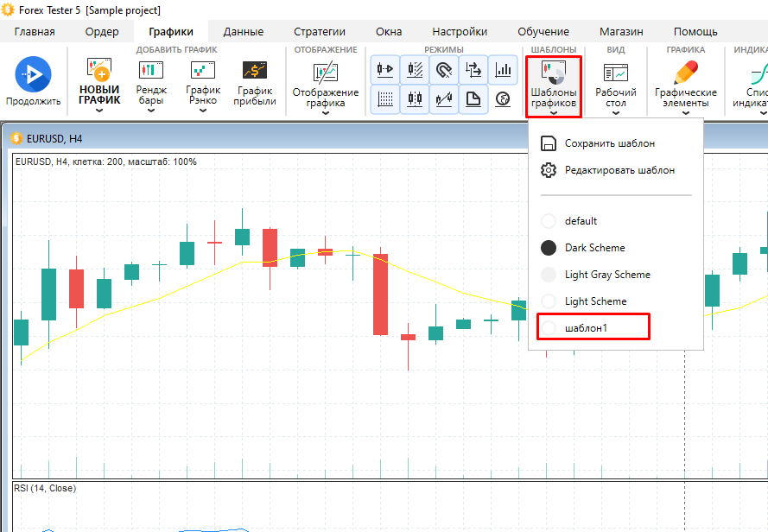Click the Рабочий стол desktop icon
This screenshot has width=768, height=532.
pos(616,73)
